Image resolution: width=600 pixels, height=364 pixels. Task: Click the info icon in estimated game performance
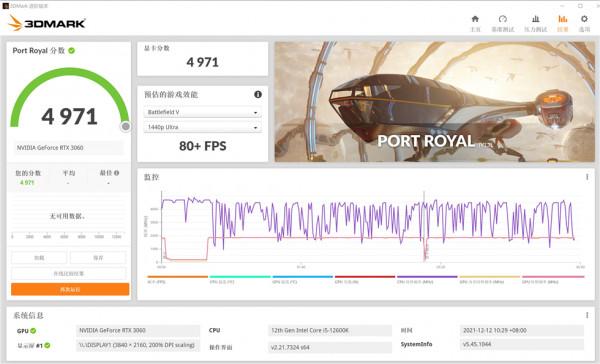258,94
